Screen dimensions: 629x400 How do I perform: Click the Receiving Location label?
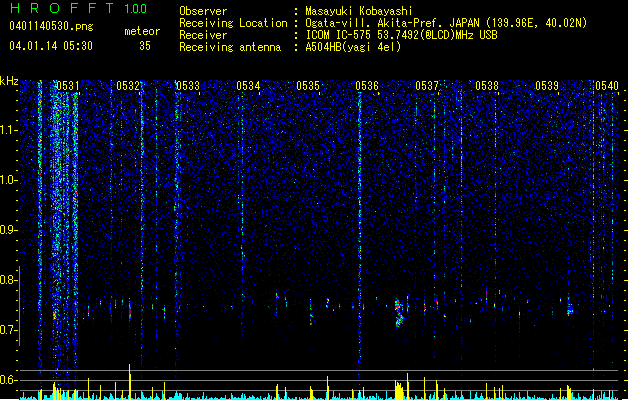pos(233,23)
